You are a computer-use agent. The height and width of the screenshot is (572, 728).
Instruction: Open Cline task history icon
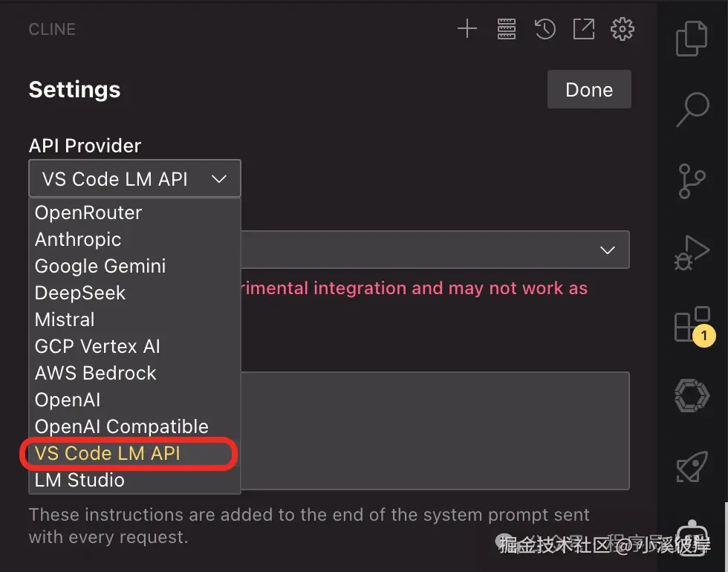pos(545,30)
